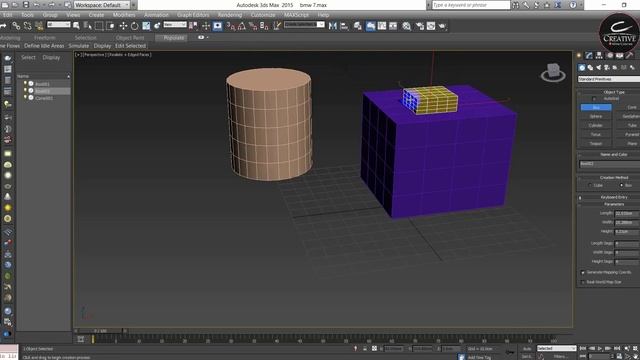The image size is (640, 360).
Task: Choose the Rectangular Selection Region tool
Action: (x=99, y=26)
